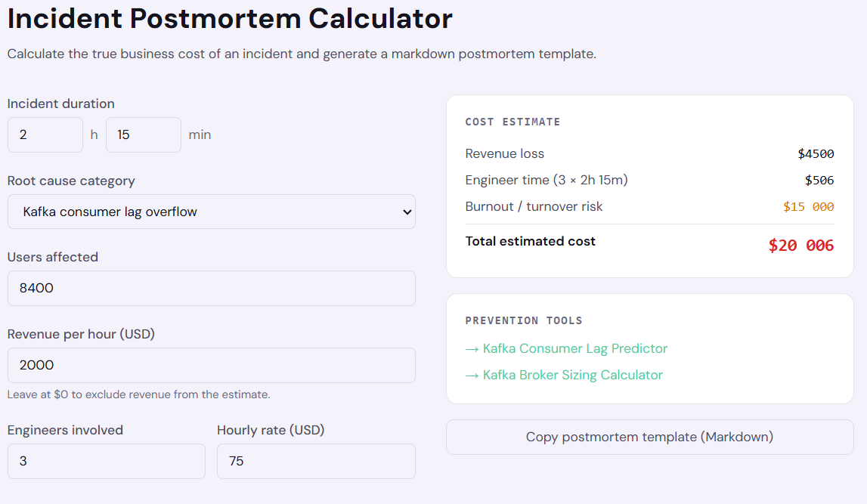867x504 pixels.
Task: Click the arrow before Kafka Consumer Lag Predictor
Action: (472, 349)
